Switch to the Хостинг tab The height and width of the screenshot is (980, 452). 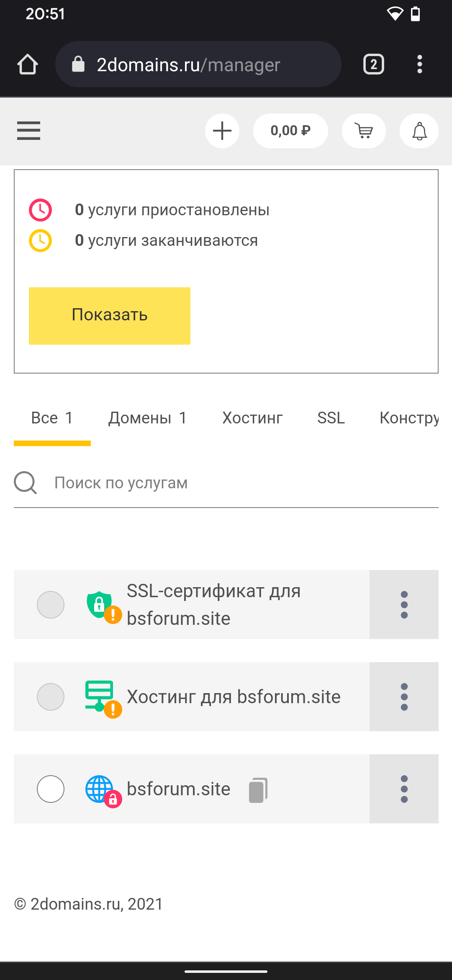click(x=252, y=418)
